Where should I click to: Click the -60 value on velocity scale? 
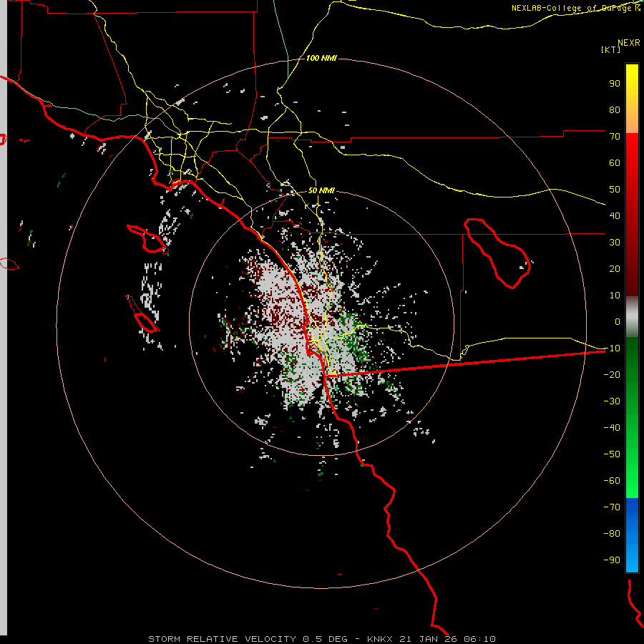click(612, 481)
